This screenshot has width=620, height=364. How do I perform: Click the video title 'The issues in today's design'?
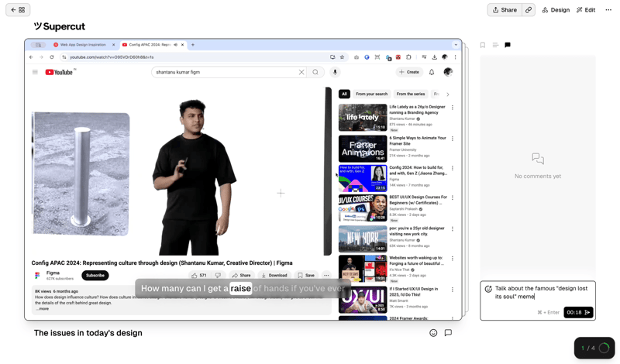click(88, 333)
